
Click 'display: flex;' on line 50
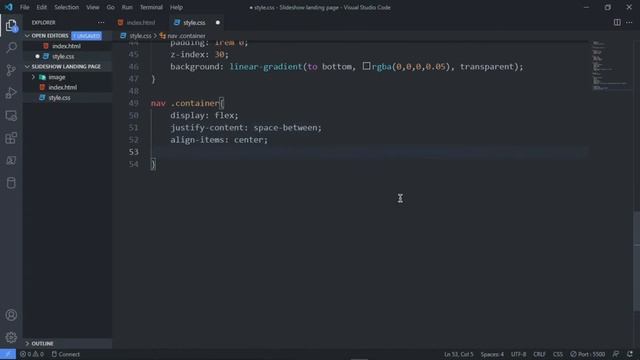204,116
